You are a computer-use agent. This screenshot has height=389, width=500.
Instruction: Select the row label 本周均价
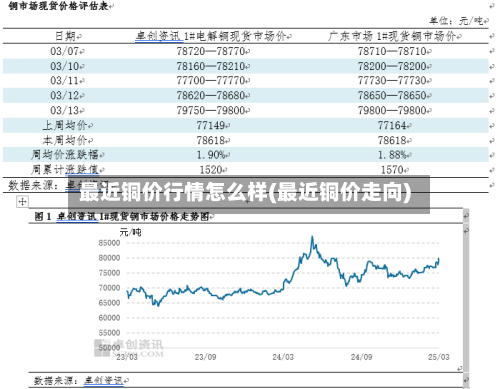click(x=65, y=140)
